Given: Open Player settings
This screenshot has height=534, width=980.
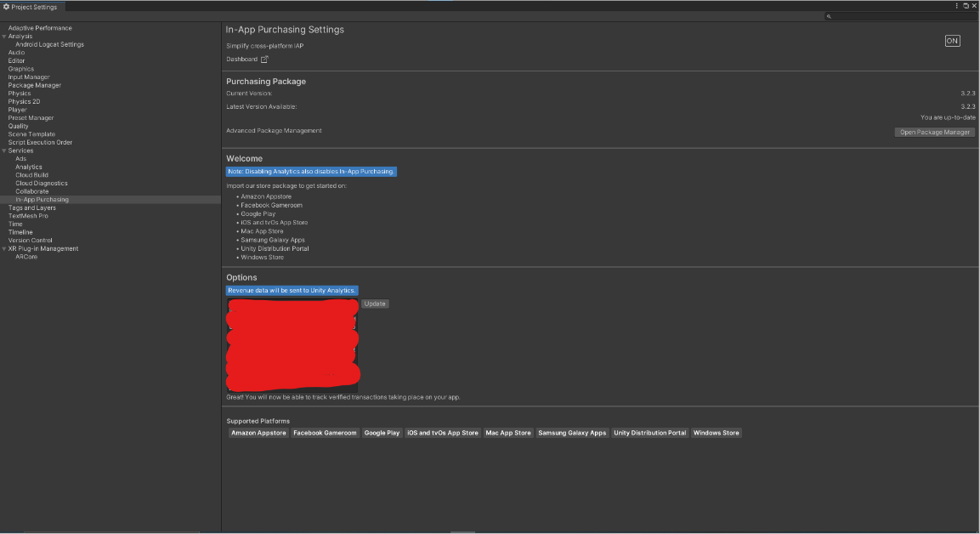Looking at the screenshot, I should [18, 110].
